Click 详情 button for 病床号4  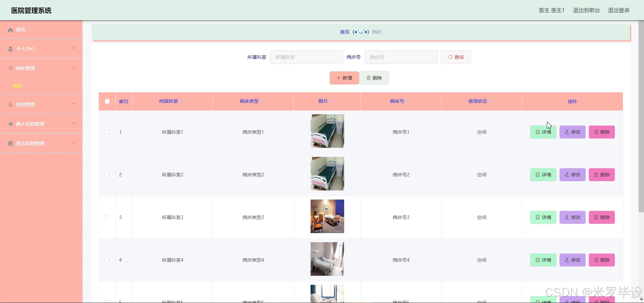pyautogui.click(x=543, y=260)
